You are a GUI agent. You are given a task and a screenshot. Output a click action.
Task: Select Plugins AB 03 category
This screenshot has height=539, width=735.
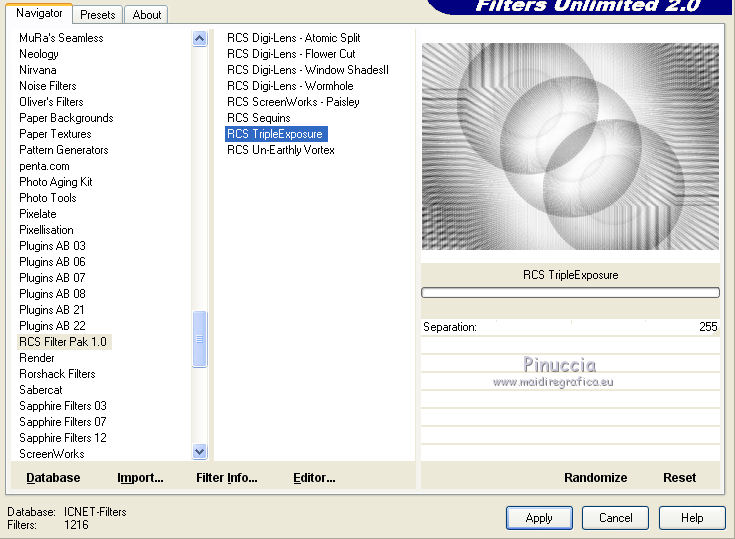point(52,246)
